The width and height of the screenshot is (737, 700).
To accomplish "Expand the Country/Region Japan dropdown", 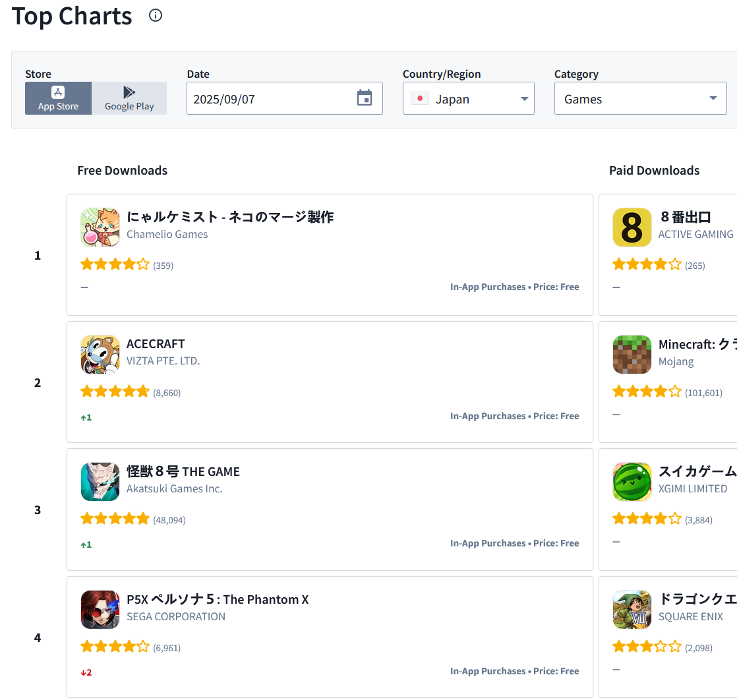I will (x=468, y=99).
